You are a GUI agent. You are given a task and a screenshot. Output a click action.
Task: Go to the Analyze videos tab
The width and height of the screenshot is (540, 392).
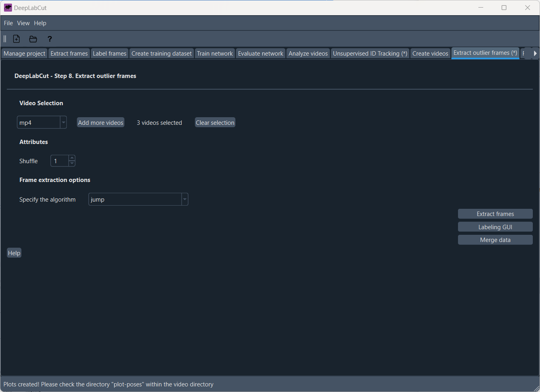coord(308,54)
